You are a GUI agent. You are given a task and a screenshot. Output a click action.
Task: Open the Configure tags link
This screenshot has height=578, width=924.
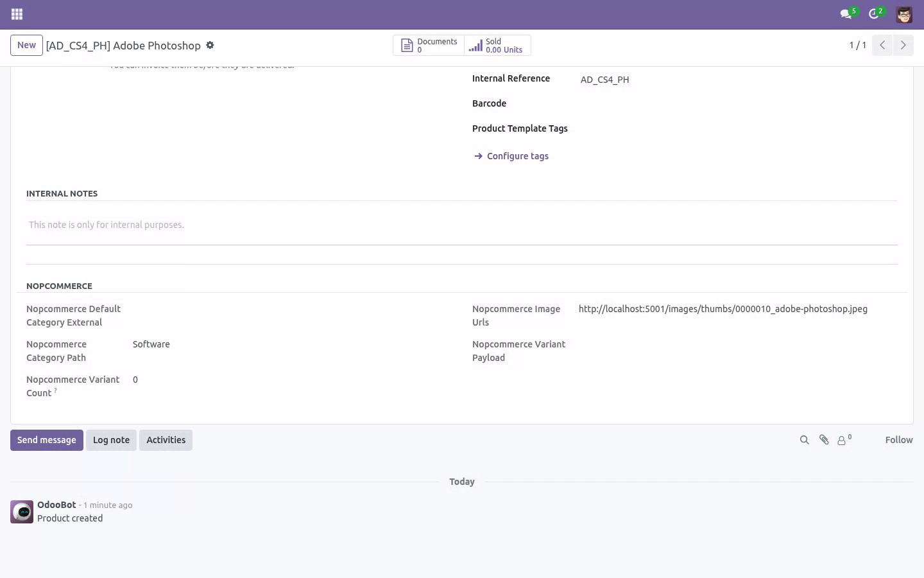coord(511,156)
